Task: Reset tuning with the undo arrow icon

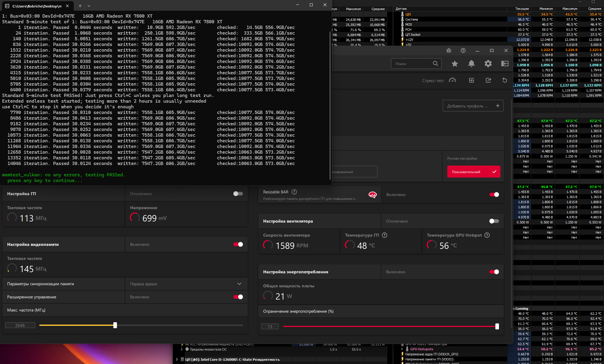Action: tap(505, 80)
